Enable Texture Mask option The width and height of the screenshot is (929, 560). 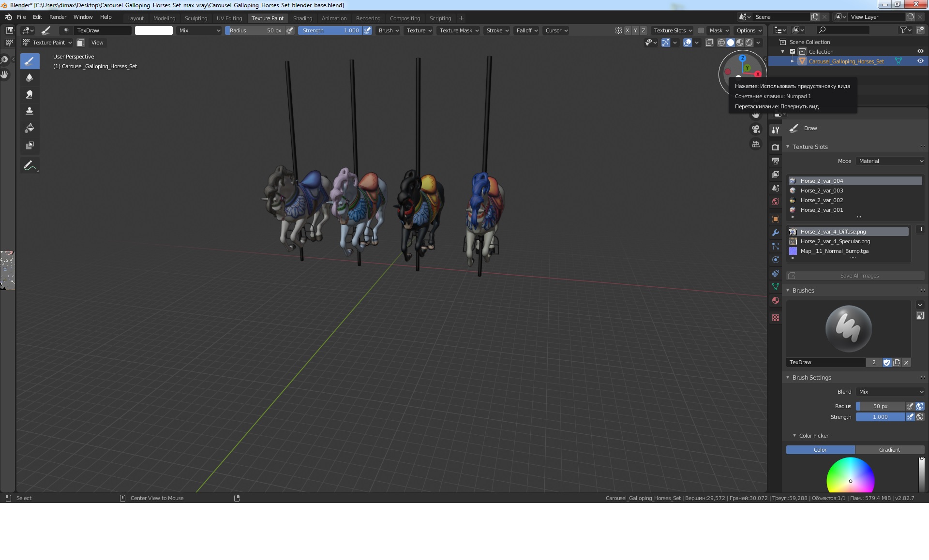(x=459, y=30)
